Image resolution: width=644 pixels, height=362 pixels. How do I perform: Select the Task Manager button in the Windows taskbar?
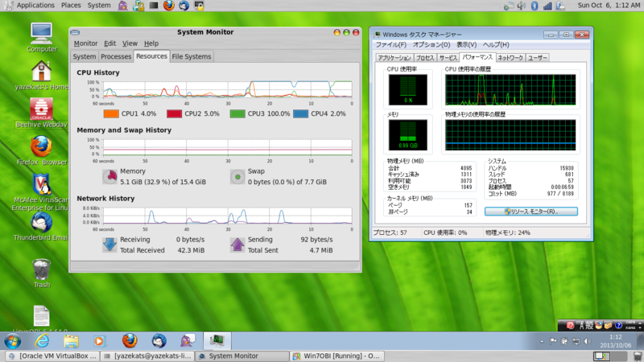(217, 340)
